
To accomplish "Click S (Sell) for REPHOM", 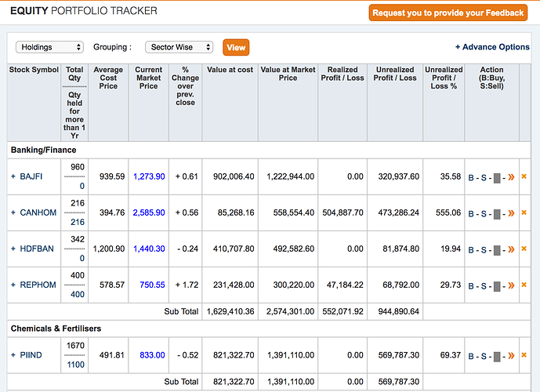I will (484, 286).
